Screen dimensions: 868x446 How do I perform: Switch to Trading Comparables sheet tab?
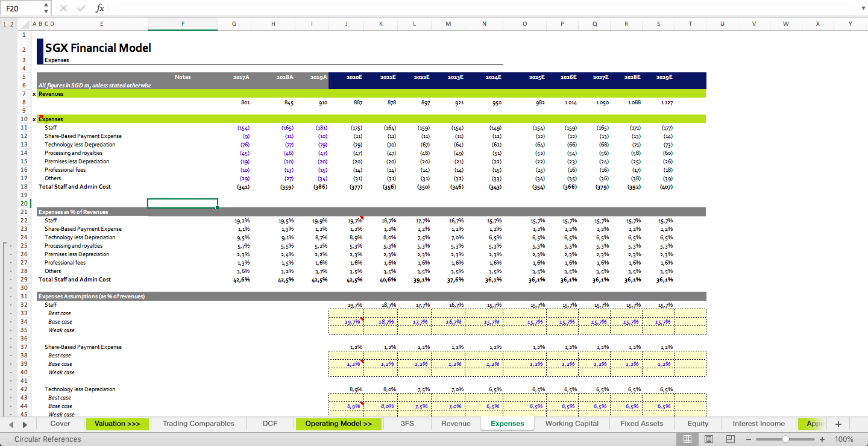click(198, 424)
